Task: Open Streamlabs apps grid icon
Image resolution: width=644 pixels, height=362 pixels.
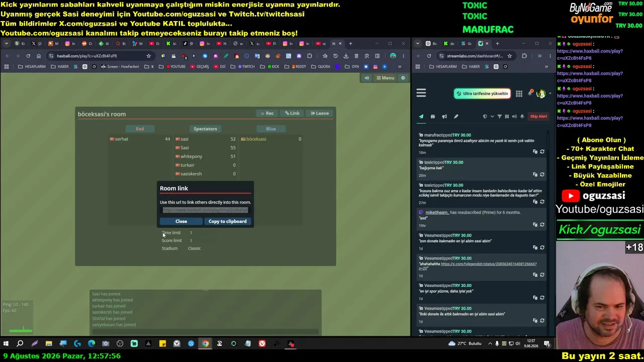Action: (x=519, y=94)
